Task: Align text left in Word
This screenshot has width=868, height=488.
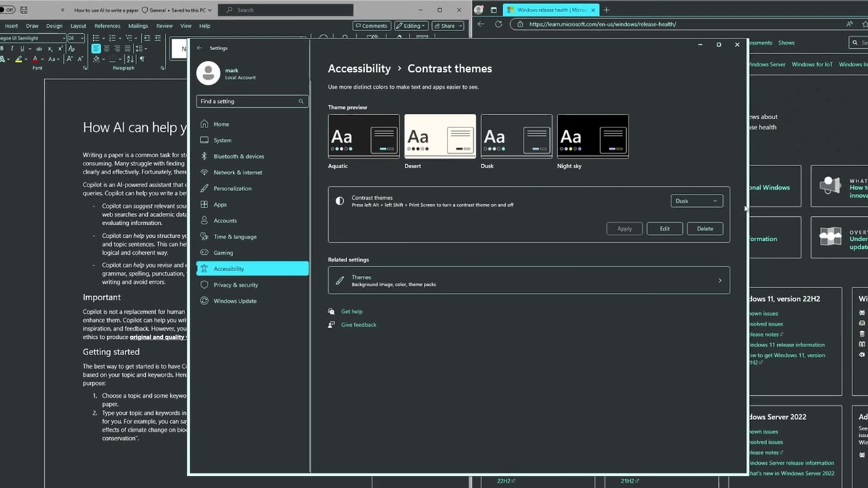Action: [96, 48]
